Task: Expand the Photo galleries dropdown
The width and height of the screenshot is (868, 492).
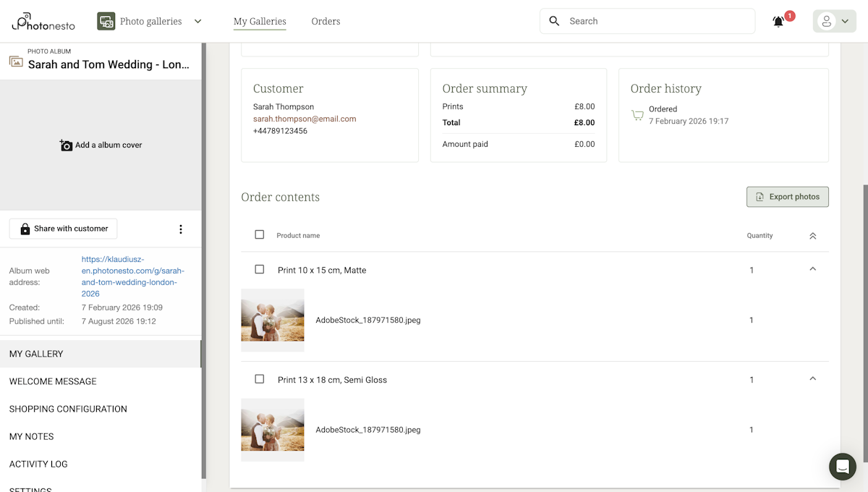Action: click(x=197, y=21)
